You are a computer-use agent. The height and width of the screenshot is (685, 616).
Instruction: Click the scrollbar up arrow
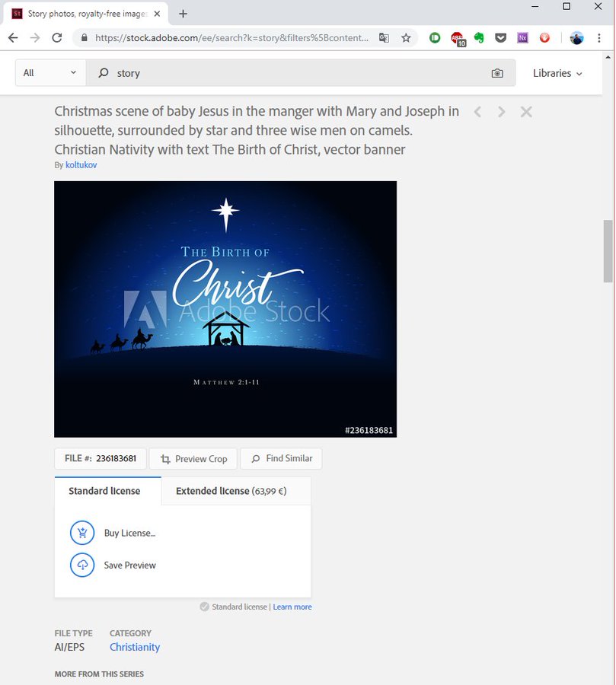(608, 57)
